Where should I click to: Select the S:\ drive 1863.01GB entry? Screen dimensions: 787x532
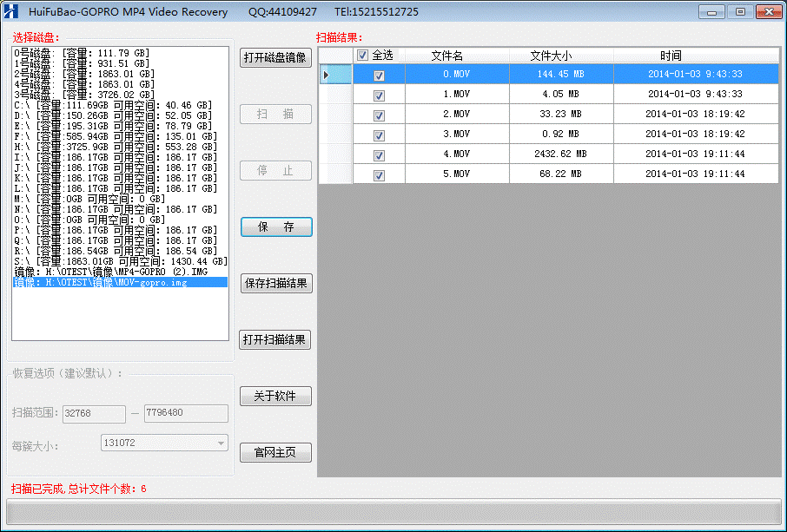(x=121, y=261)
